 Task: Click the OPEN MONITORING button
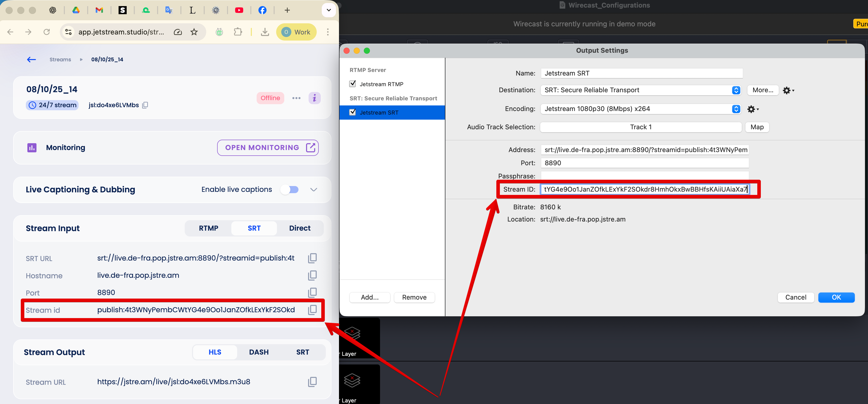pos(268,148)
